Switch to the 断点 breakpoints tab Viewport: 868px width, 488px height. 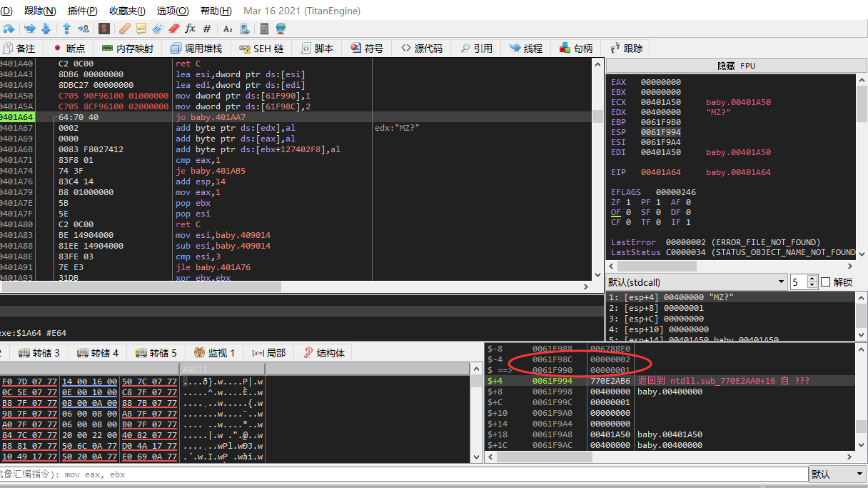[x=69, y=49]
